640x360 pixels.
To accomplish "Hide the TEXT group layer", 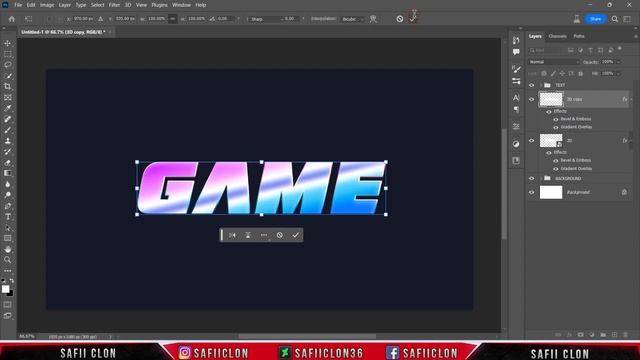I will [x=531, y=85].
